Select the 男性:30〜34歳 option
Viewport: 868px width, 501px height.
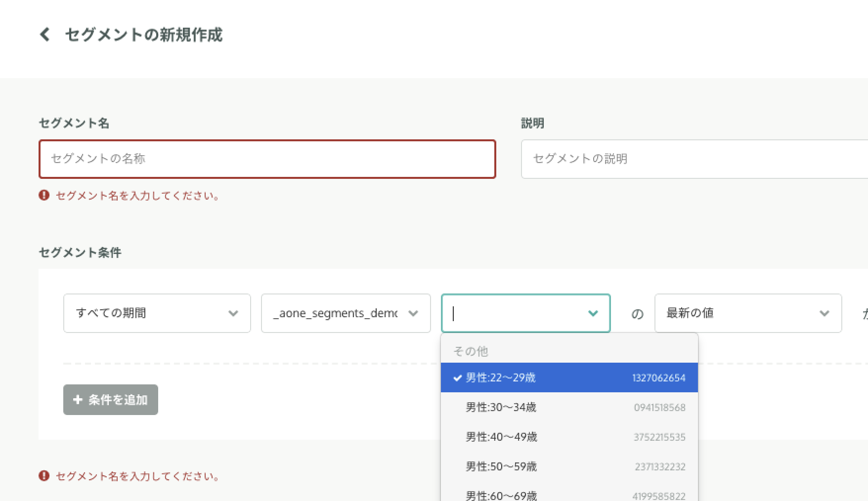click(x=569, y=408)
